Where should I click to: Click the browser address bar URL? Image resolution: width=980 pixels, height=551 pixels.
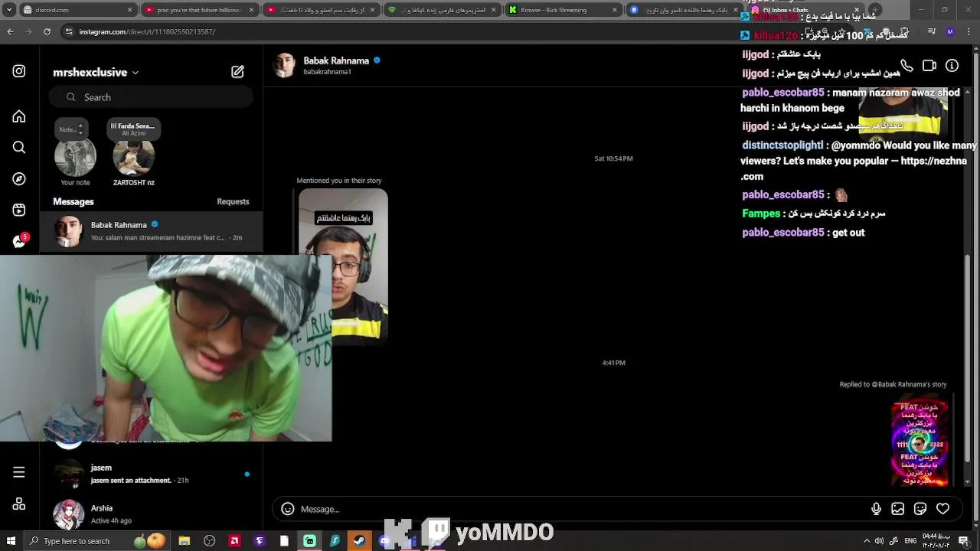coord(147,32)
